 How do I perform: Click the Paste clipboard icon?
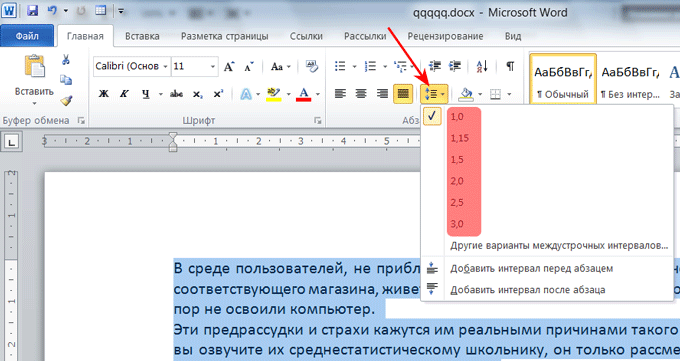34,66
